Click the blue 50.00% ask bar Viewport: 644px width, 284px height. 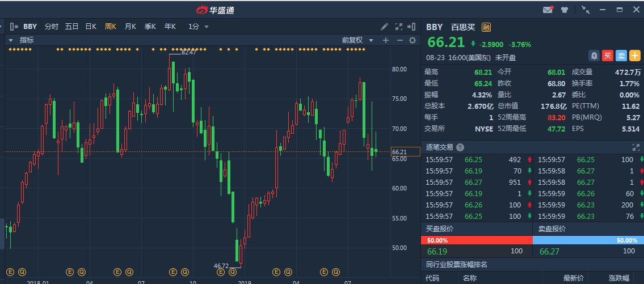[588, 240]
